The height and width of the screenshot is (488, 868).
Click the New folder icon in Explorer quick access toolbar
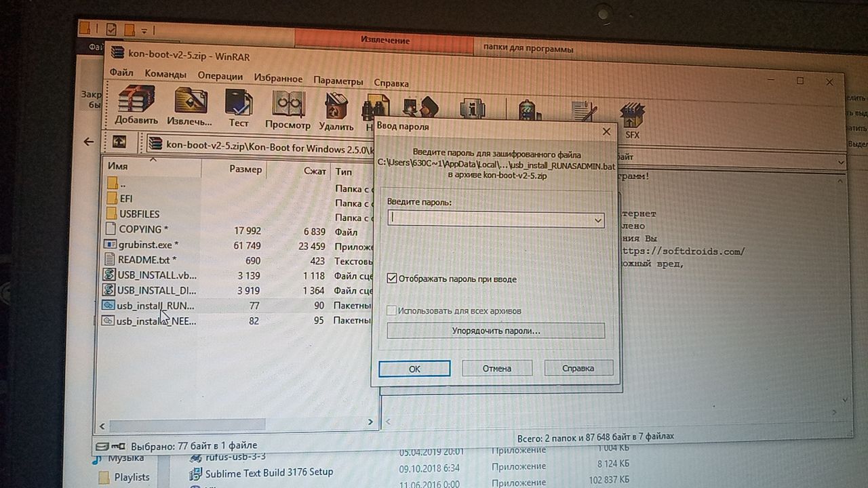[x=128, y=29]
